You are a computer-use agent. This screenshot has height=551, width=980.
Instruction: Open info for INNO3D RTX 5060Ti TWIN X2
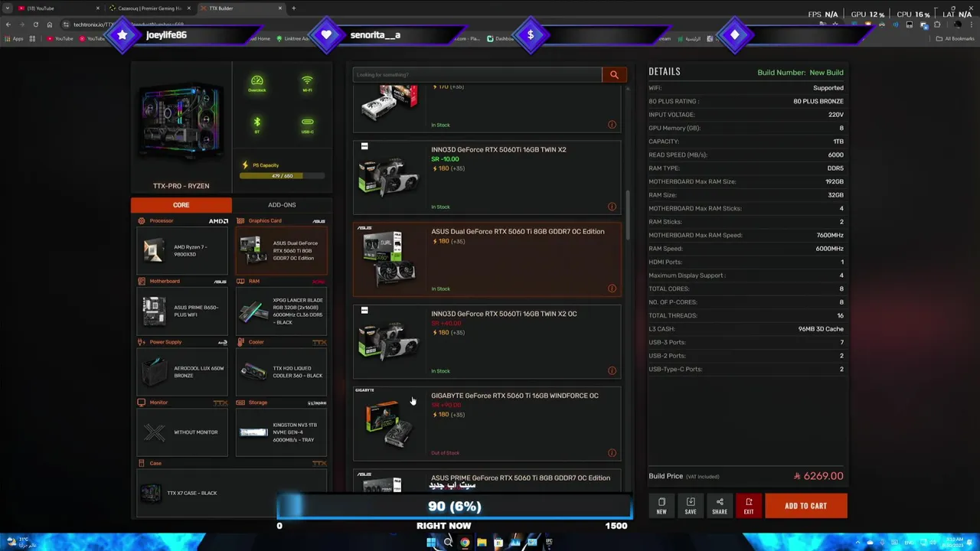(612, 207)
